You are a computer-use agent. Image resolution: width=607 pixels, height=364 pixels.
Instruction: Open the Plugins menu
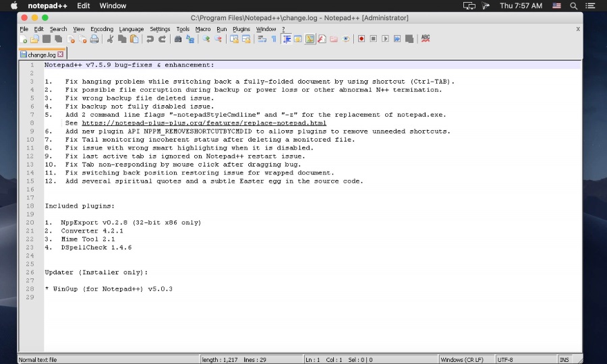click(x=241, y=29)
